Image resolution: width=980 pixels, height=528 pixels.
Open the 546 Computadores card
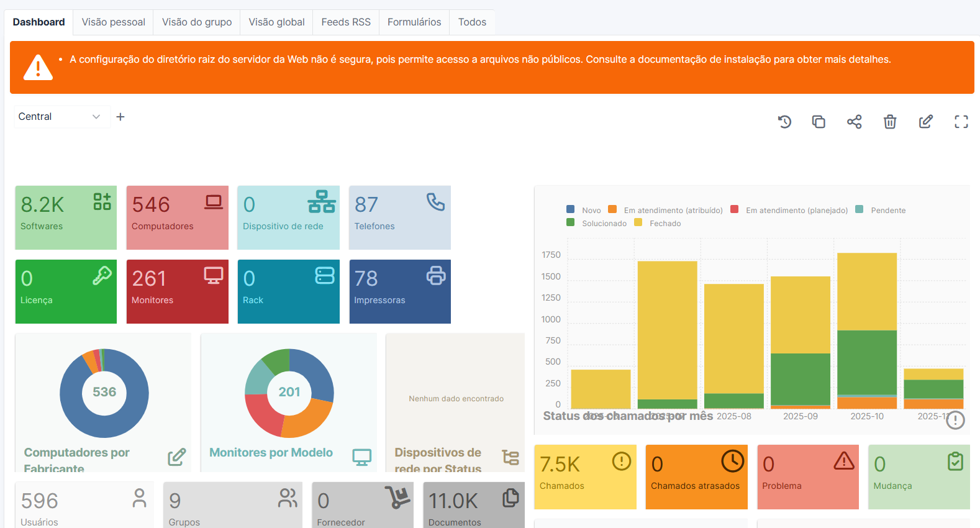(177, 217)
